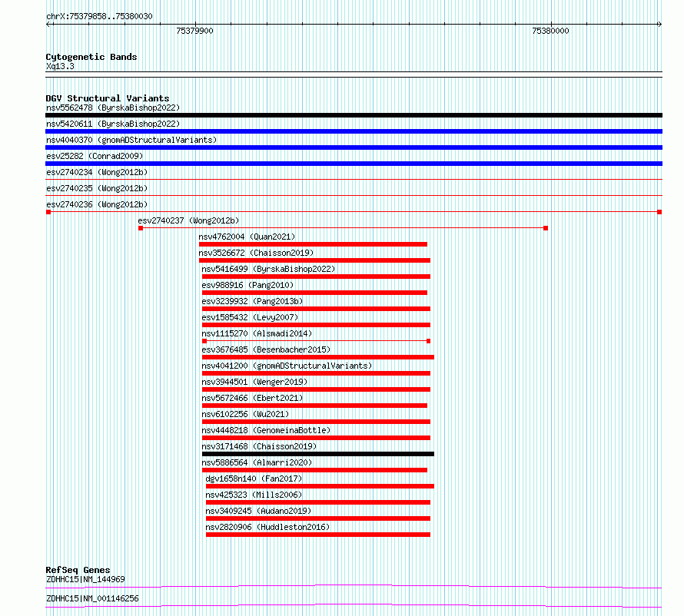
Task: Click the nsv3171468 (Chaisson2019) label
Action: [259, 446]
